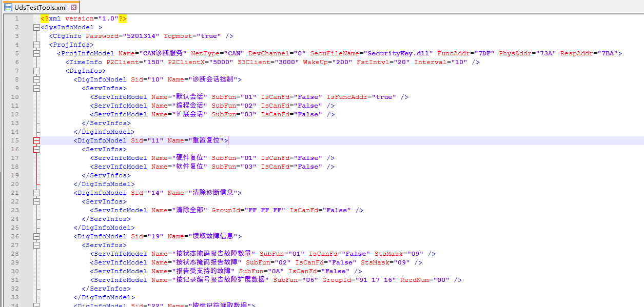Click the P2ClientX value "5000"

tap(221, 62)
